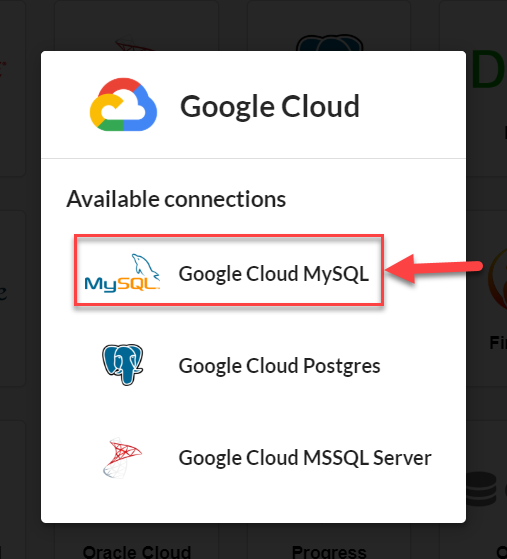The image size is (507, 559).
Task: Click the Available connections heading
Action: (x=176, y=199)
